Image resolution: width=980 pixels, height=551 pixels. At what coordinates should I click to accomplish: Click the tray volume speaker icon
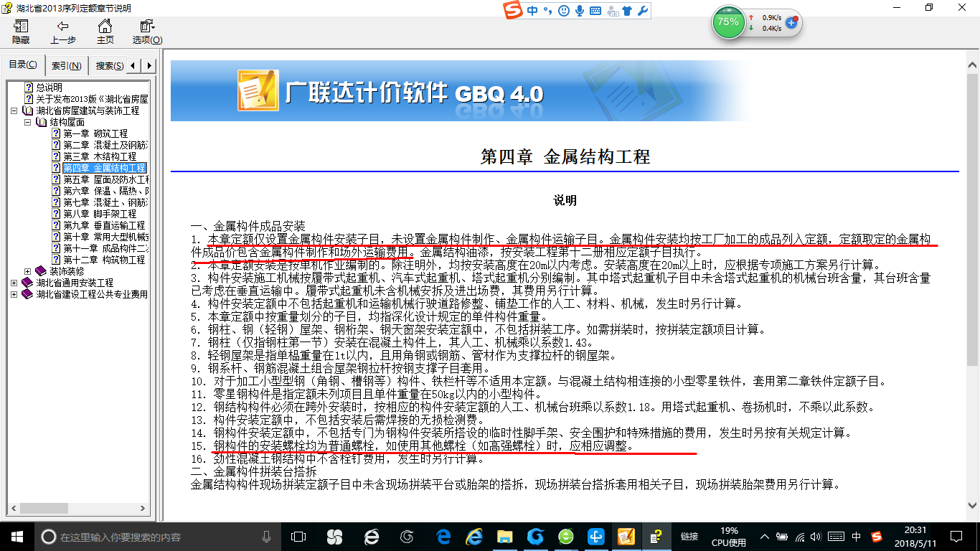click(x=817, y=537)
